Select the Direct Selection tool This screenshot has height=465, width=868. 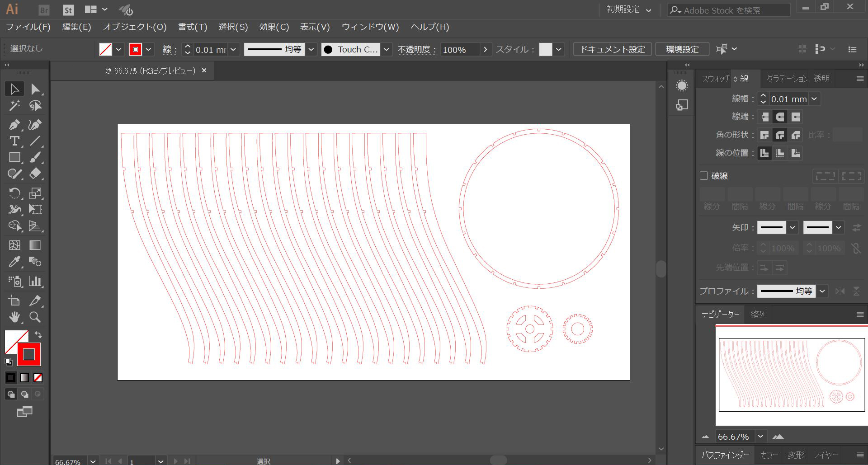[x=35, y=89]
